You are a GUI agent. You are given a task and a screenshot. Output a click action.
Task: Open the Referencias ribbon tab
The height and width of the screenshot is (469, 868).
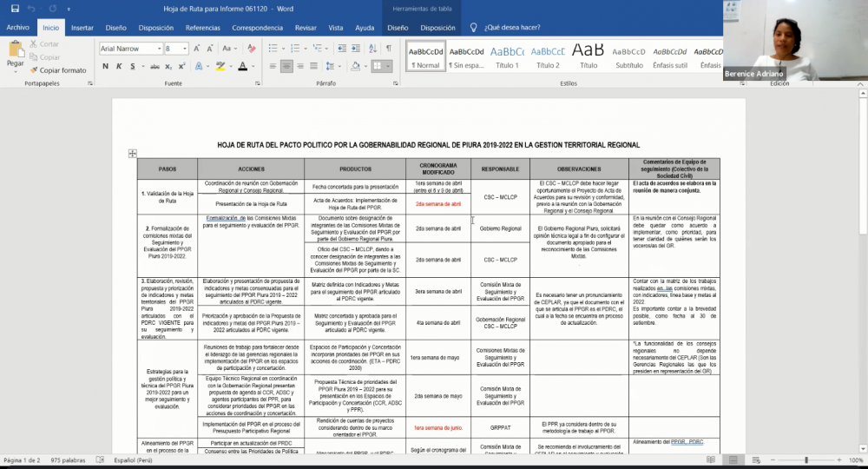[202, 28]
